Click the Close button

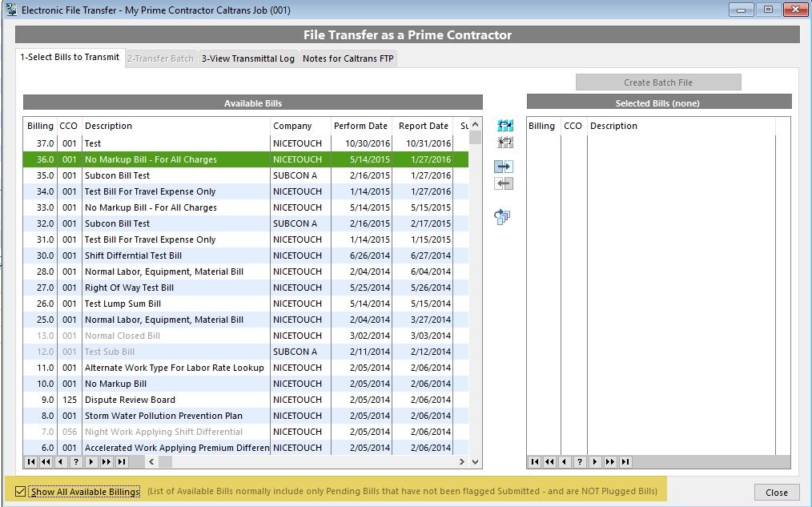point(777,493)
